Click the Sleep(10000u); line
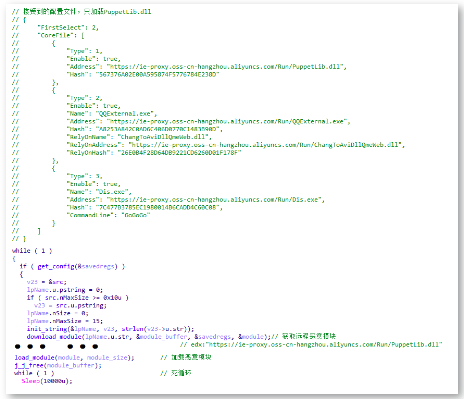 tap(47, 381)
